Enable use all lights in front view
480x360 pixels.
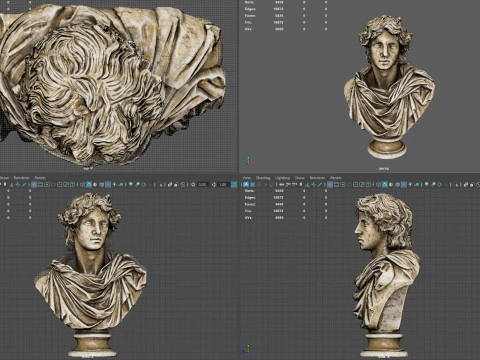[114, 184]
